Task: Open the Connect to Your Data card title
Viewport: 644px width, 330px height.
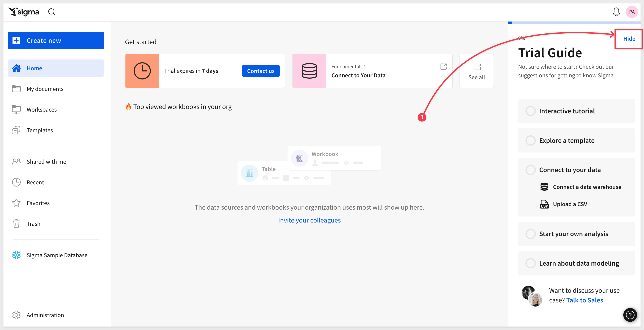Action: (358, 75)
